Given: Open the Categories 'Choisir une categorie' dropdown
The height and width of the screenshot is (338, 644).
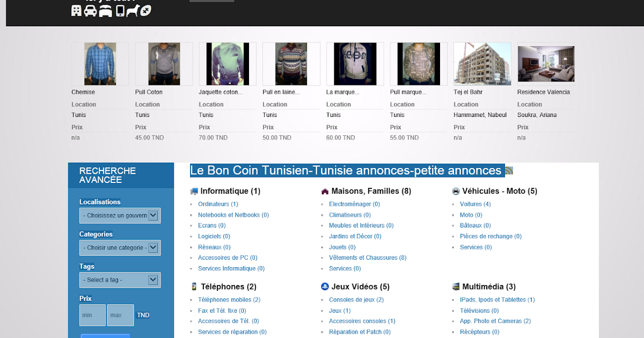Looking at the screenshot, I should click(120, 248).
